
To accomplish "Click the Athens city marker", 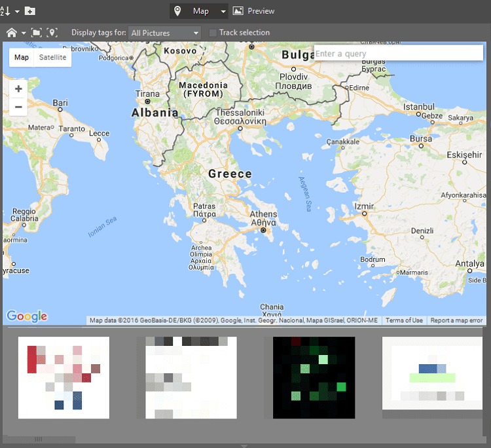I will (x=263, y=231).
